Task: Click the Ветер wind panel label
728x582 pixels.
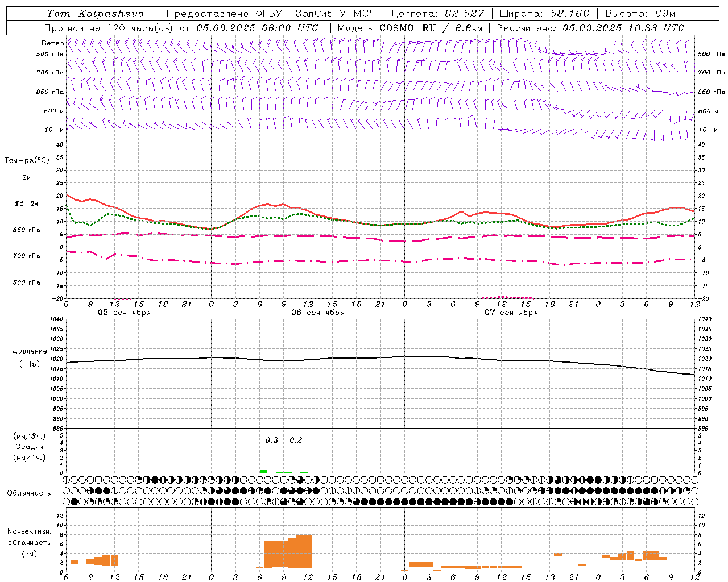Action: pos(52,43)
